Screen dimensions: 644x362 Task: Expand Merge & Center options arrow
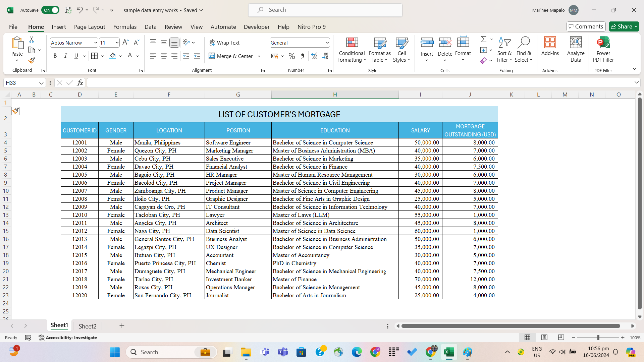point(259,56)
